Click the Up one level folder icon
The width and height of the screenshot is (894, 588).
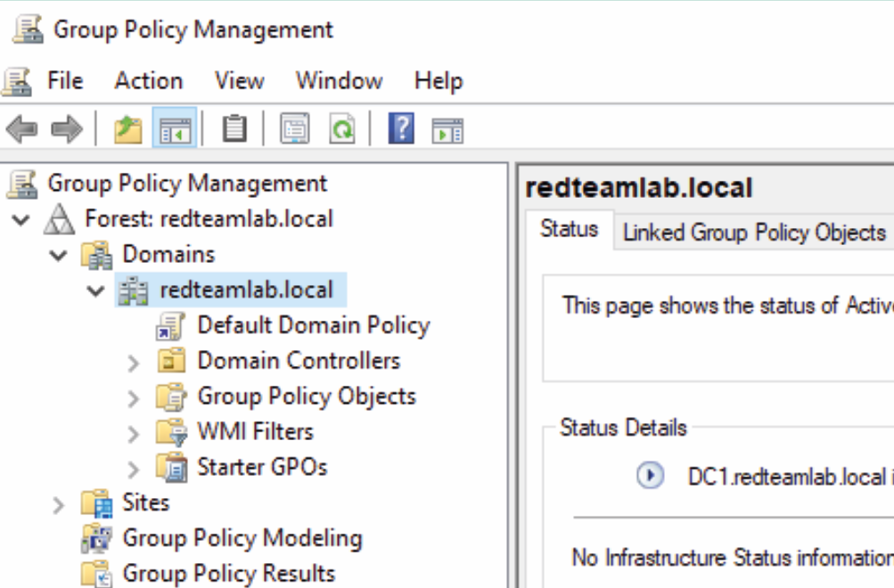click(x=127, y=129)
